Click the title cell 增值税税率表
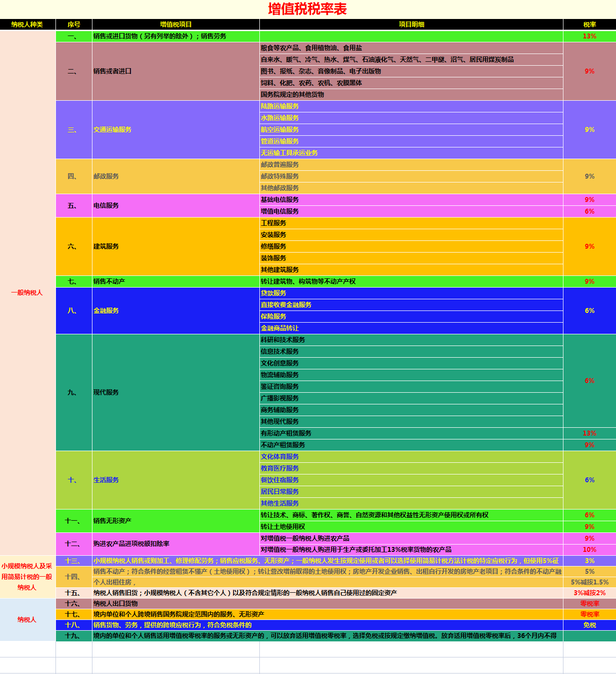The height and width of the screenshot is (674, 616). [x=308, y=9]
